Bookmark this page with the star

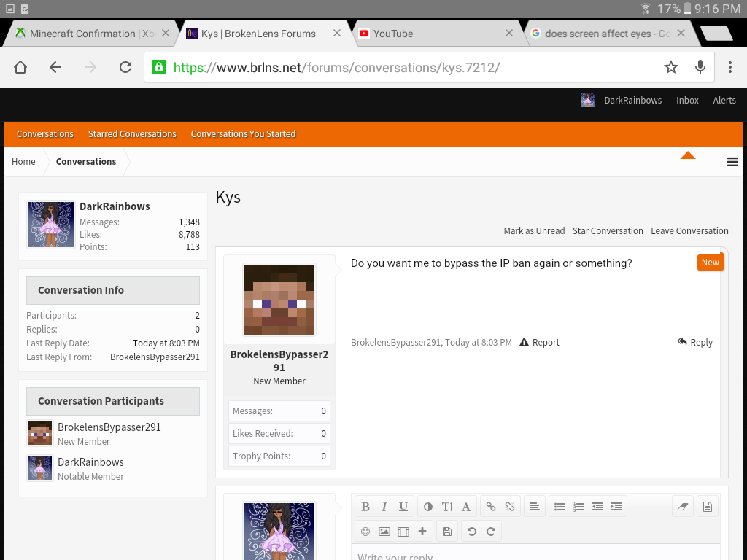pos(671,67)
